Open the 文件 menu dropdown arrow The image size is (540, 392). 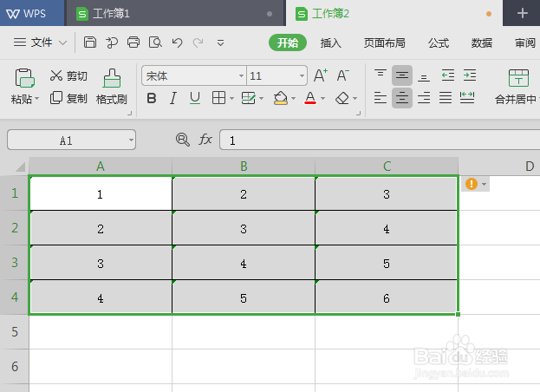tap(62, 42)
